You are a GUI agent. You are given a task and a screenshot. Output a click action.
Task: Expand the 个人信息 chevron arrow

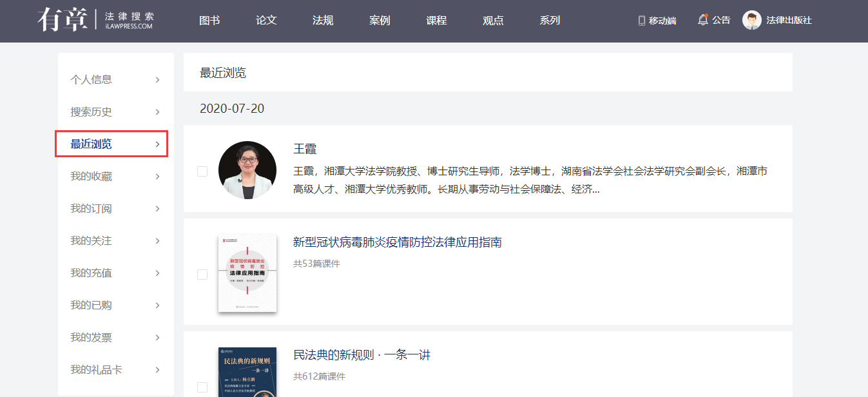[x=157, y=80]
